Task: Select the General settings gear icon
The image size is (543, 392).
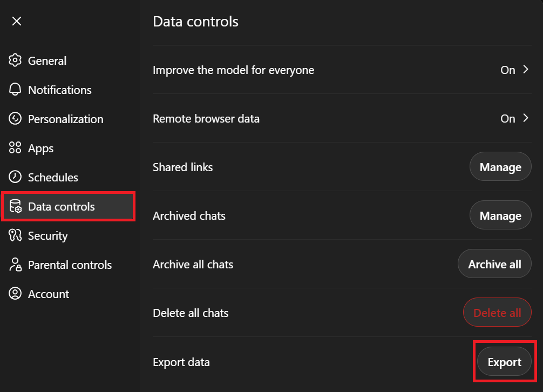Action: [x=16, y=60]
